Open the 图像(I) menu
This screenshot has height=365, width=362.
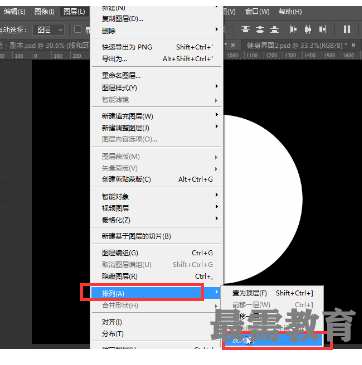[44, 12]
